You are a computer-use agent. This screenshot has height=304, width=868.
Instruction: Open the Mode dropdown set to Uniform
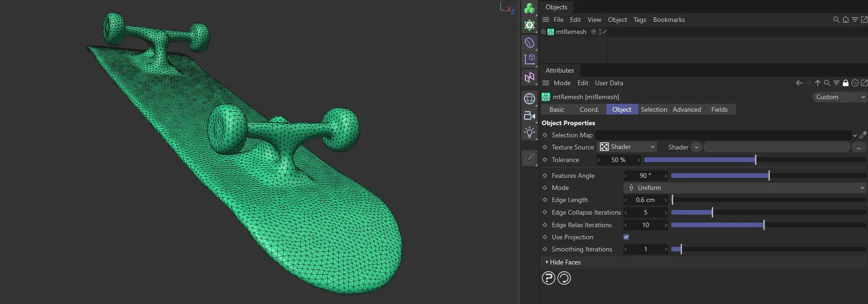[744, 188]
